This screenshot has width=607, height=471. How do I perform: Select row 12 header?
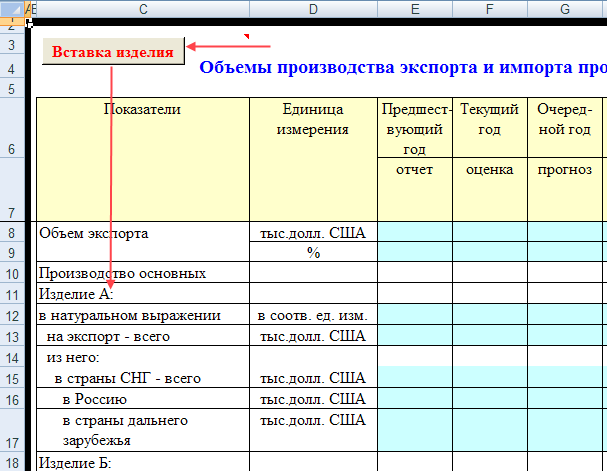point(12,315)
